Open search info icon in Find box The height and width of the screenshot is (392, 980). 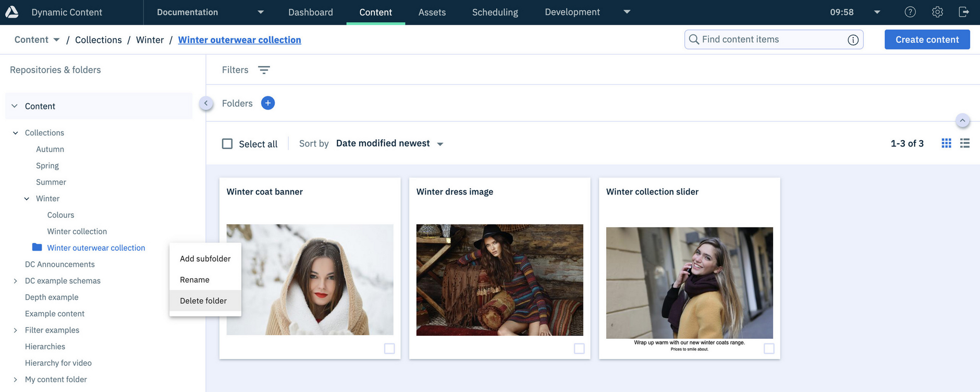[x=853, y=40]
